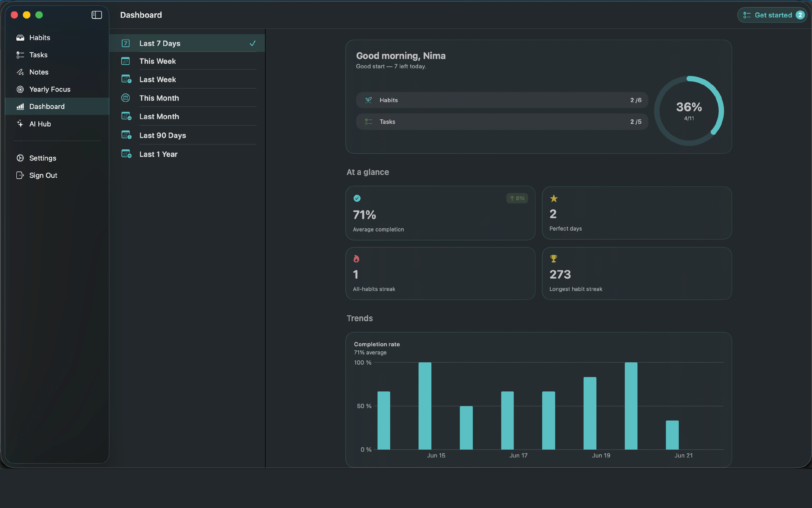Open Tasks in the sidebar
Image resolution: width=812 pixels, height=508 pixels.
[57, 55]
